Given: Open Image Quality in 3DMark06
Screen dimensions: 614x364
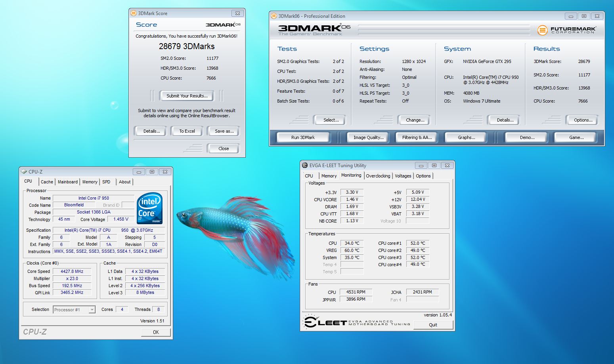Looking at the screenshot, I should point(368,137).
